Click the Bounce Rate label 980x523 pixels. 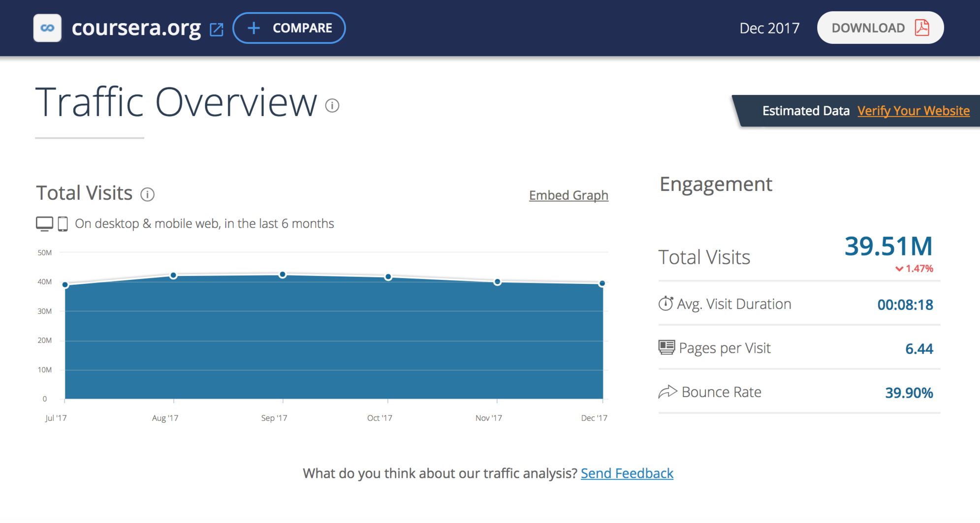[x=722, y=392]
